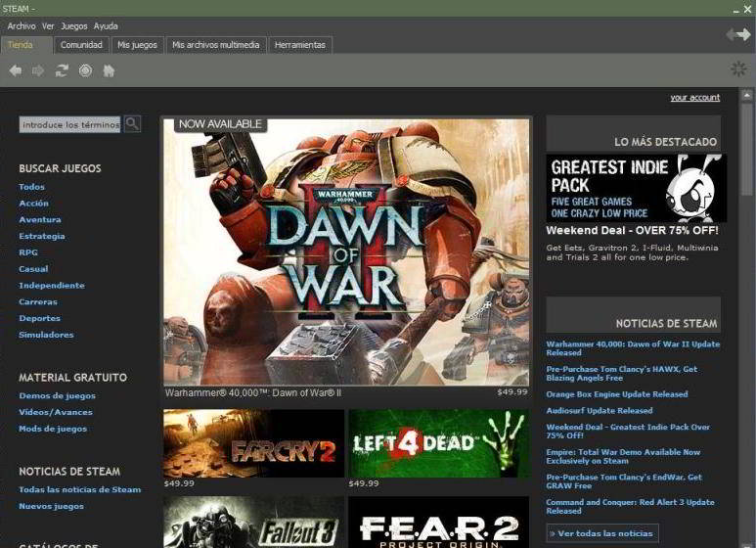Click the scrollbar up arrow
Image resolution: width=756 pixels, height=548 pixels.
pyautogui.click(x=747, y=95)
